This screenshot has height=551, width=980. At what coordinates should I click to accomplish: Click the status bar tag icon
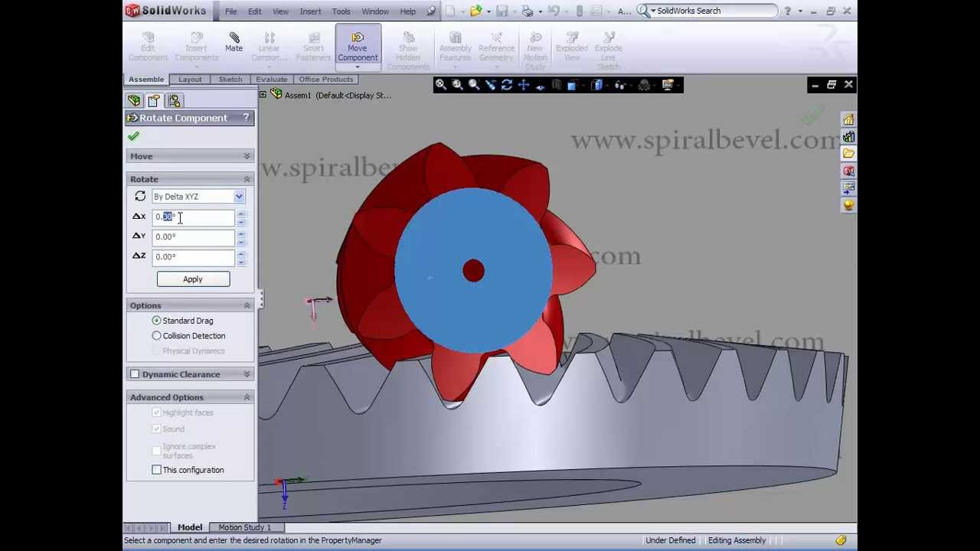click(x=841, y=540)
